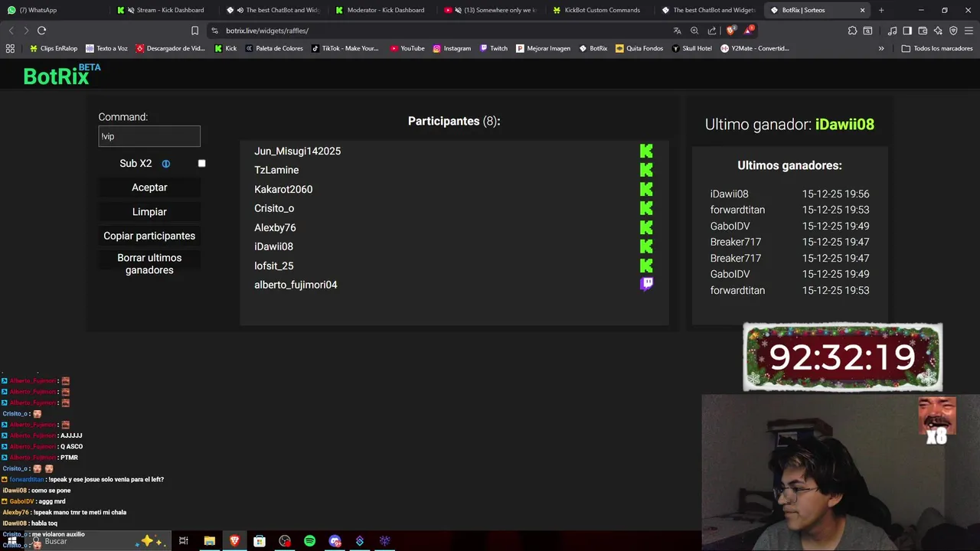Click the Kick icon beside Kakarot2060
The width and height of the screenshot is (980, 551).
click(x=646, y=189)
